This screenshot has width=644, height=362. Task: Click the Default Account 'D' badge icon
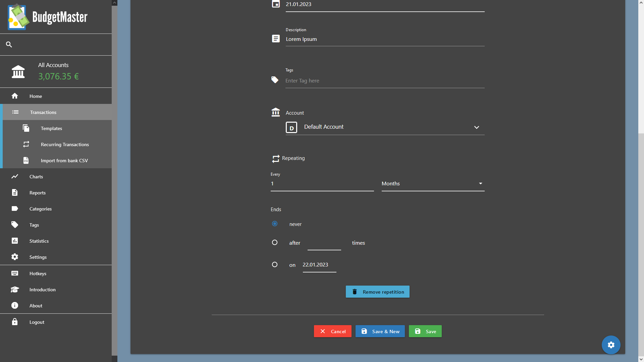[291, 127]
